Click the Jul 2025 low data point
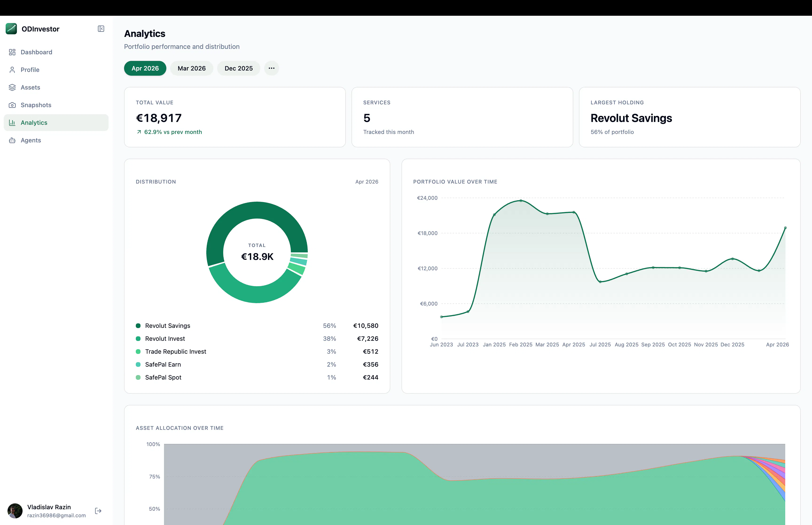 [x=600, y=282]
